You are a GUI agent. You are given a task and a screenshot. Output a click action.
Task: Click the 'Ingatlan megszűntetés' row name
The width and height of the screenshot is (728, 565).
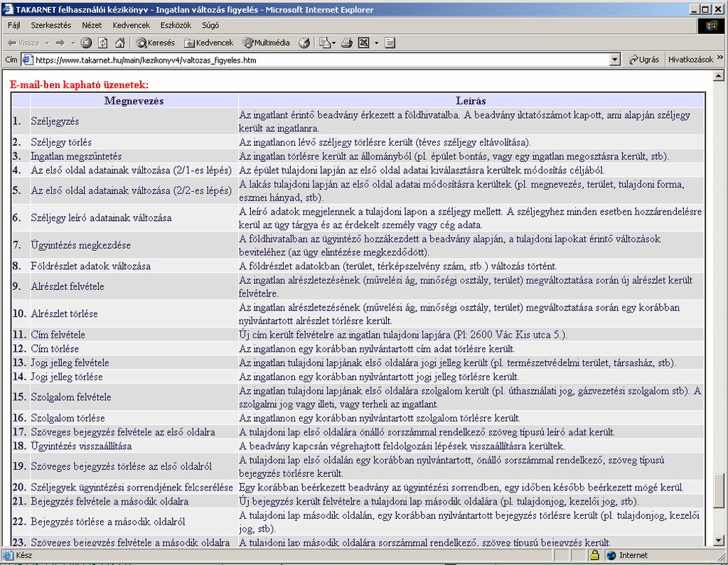76,156
